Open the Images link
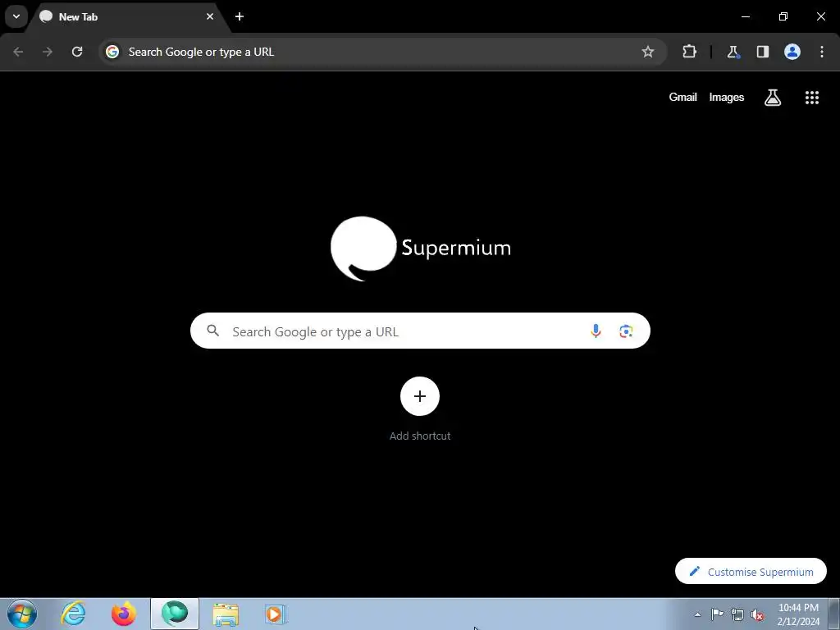This screenshot has width=840, height=630. click(x=727, y=97)
